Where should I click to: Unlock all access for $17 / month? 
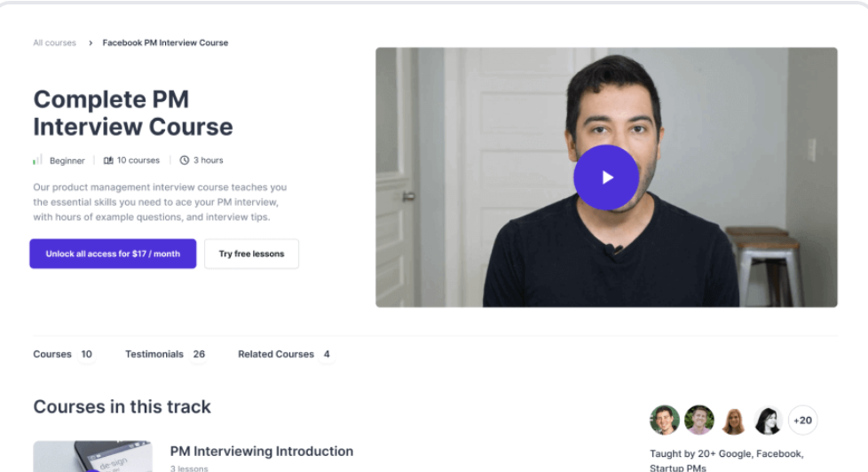[113, 254]
